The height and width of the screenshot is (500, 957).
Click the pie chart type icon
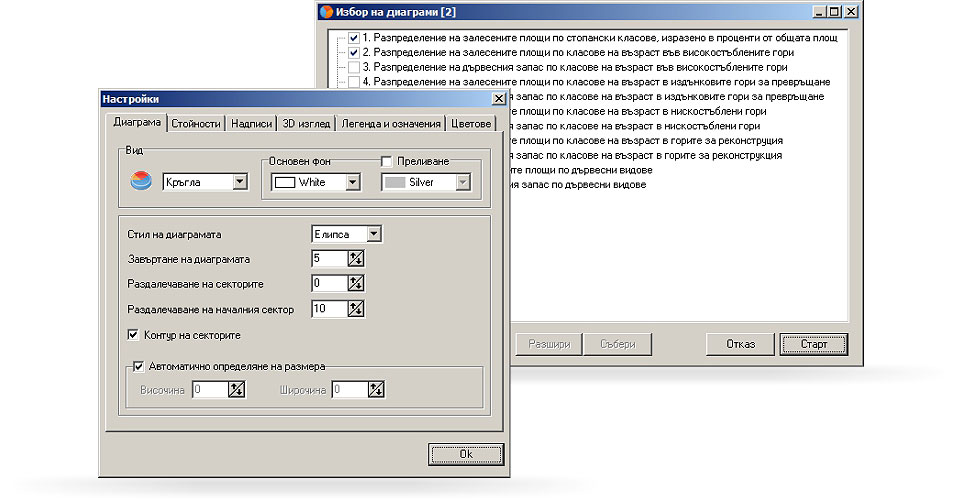pos(141,181)
